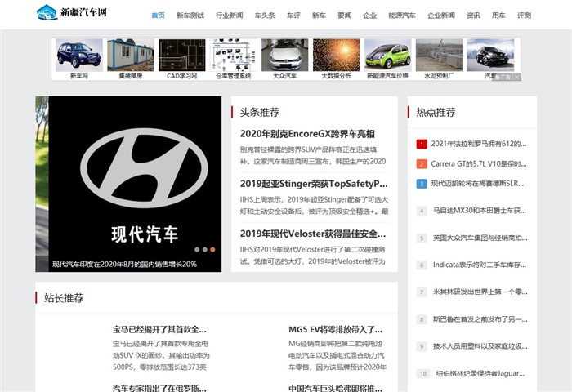572x392 pixels.
Task: Close the ad banner with X
Action: click(x=517, y=77)
